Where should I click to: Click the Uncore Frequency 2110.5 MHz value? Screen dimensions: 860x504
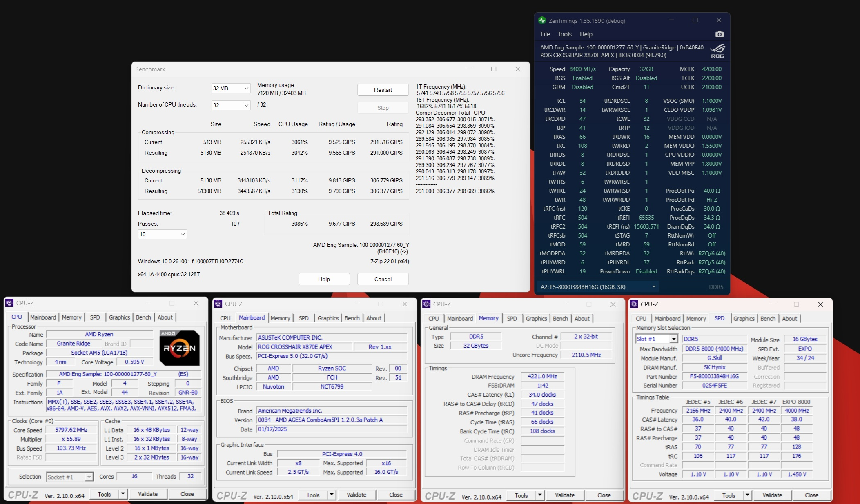[586, 355]
